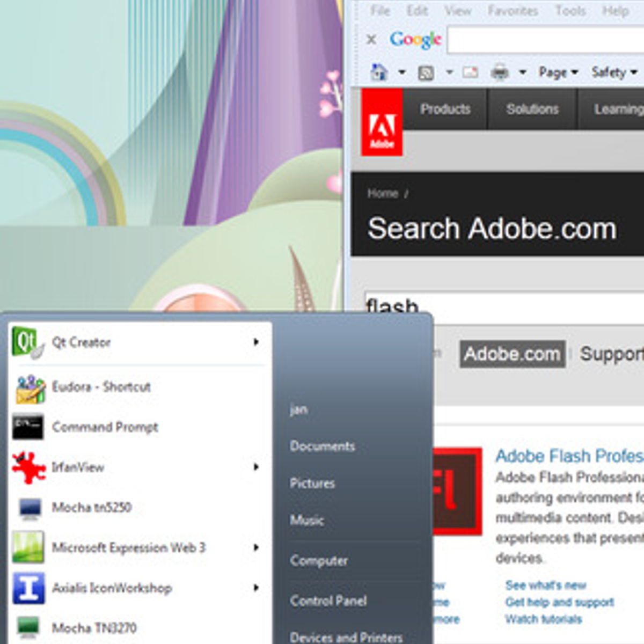This screenshot has width=644, height=644.
Task: Launch Microsoft Expression Web 3 icon
Action: 28,547
